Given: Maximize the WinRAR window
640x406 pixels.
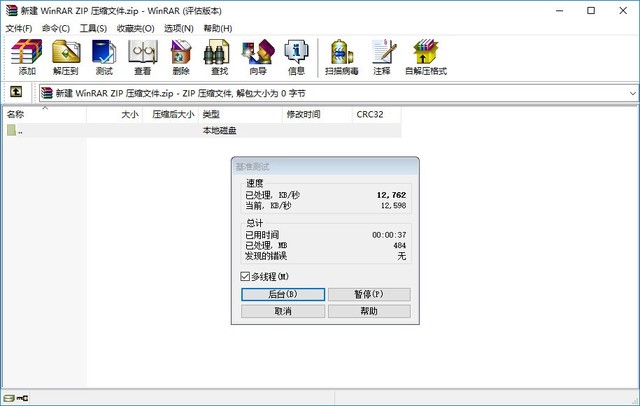Looking at the screenshot, I should 591,11.
